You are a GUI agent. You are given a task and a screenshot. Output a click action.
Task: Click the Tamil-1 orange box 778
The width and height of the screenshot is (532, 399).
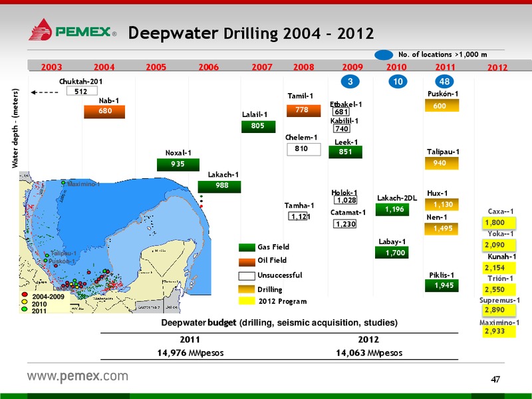click(x=304, y=110)
